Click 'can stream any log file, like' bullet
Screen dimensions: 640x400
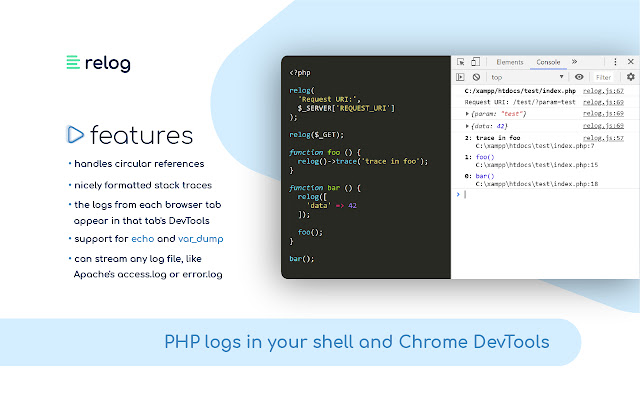tap(138, 259)
